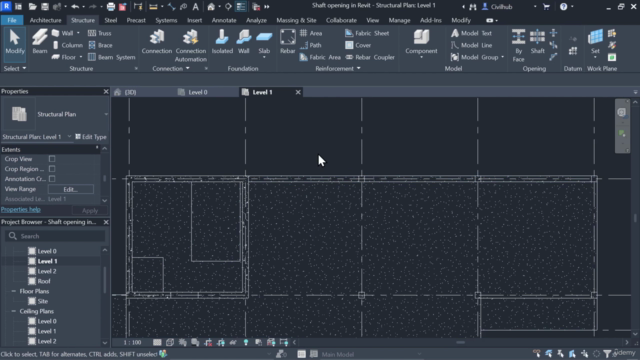Image resolution: width=640 pixels, height=360 pixels.
Task: Close the Level 1 view tab
Action: (298, 92)
